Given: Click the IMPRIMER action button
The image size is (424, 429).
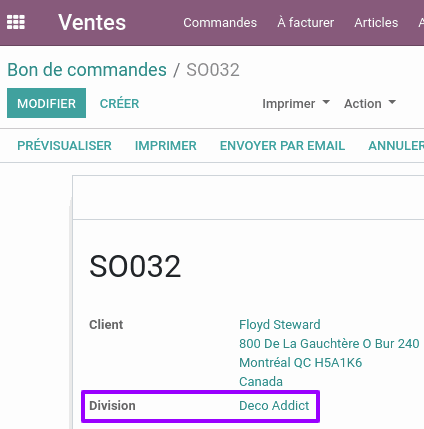Looking at the screenshot, I should point(166,146).
